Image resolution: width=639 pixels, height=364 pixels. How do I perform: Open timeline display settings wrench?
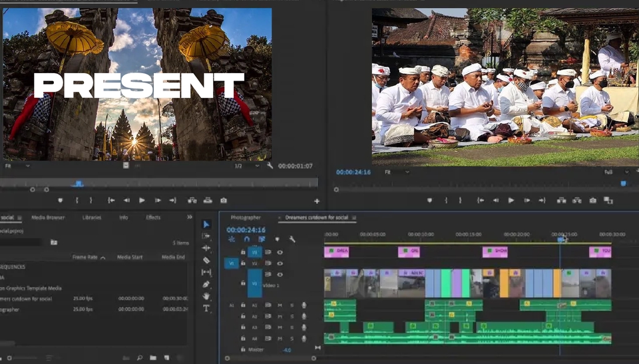[292, 239]
